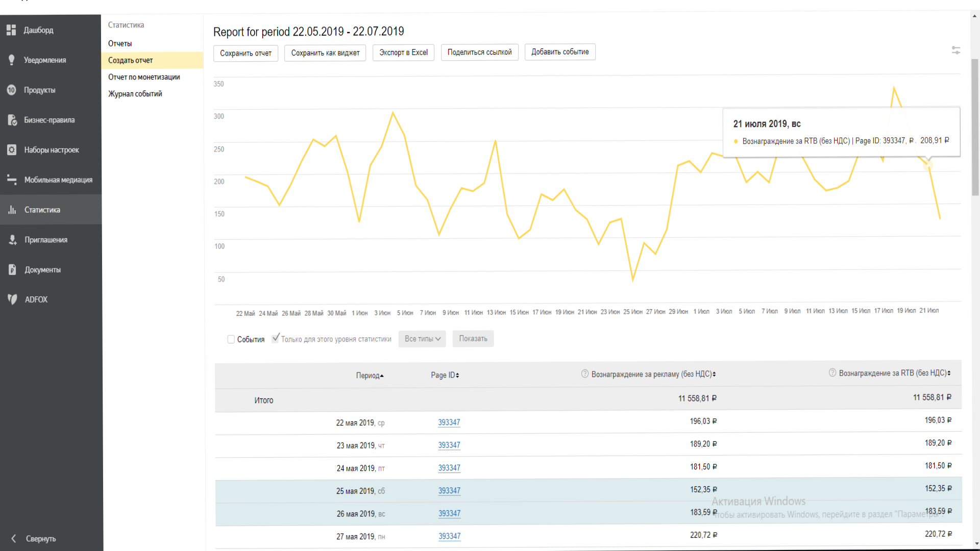This screenshot has width=980, height=551.
Task: Click the Invitations person icon
Action: [12, 240]
